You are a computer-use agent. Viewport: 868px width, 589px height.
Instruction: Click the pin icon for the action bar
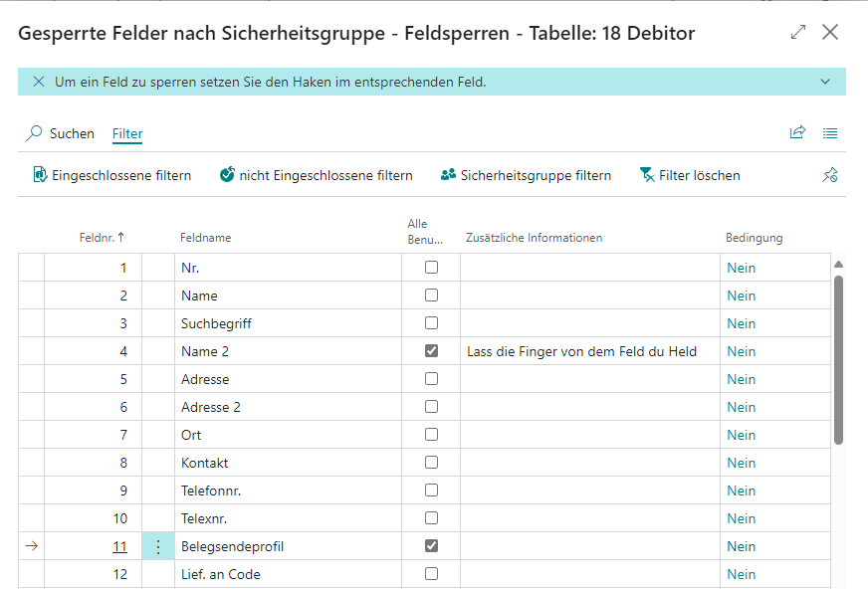830,175
